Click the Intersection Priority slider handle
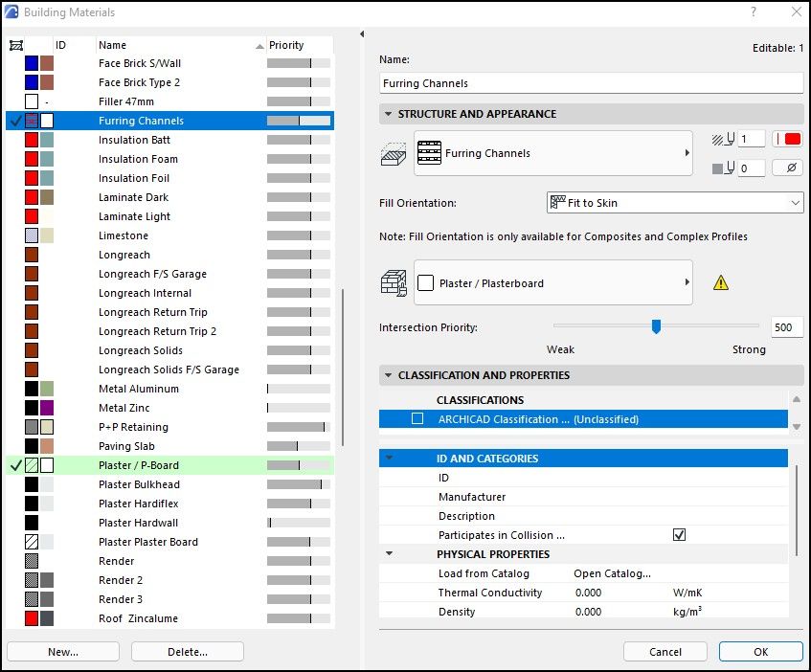The height and width of the screenshot is (672, 811). point(656,326)
